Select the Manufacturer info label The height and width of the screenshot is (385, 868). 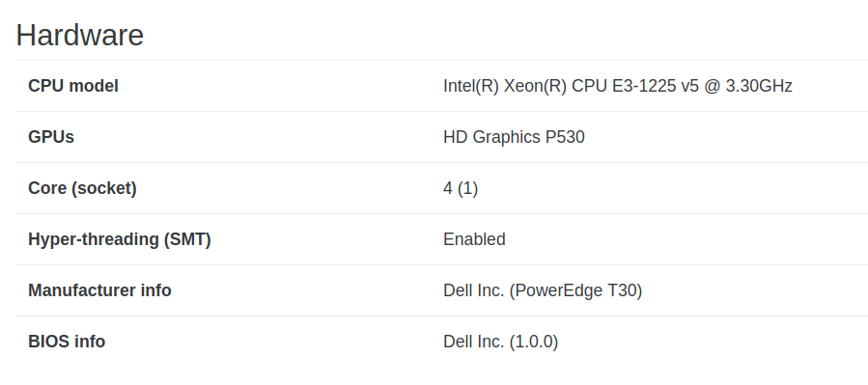(x=99, y=290)
